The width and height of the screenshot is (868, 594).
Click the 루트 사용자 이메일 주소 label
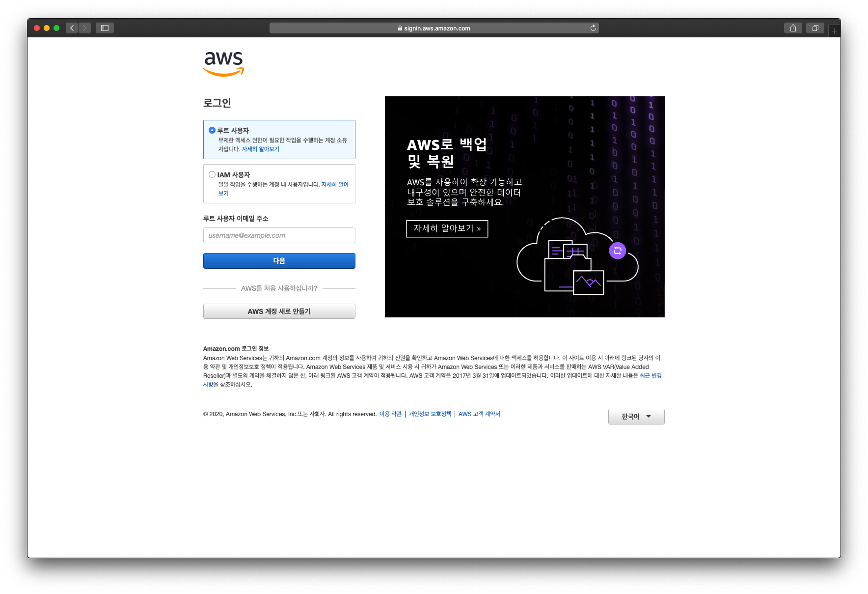pyautogui.click(x=236, y=219)
